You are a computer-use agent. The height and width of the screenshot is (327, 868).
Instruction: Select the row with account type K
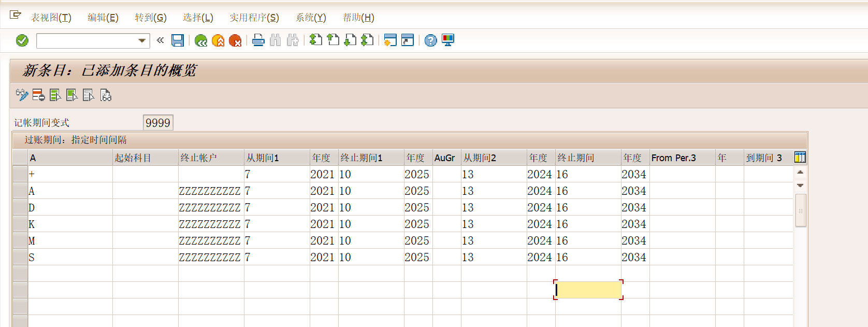tap(20, 224)
